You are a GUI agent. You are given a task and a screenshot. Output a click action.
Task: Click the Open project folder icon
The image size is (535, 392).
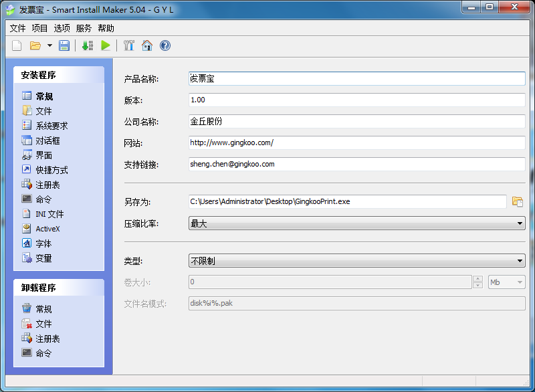click(35, 45)
